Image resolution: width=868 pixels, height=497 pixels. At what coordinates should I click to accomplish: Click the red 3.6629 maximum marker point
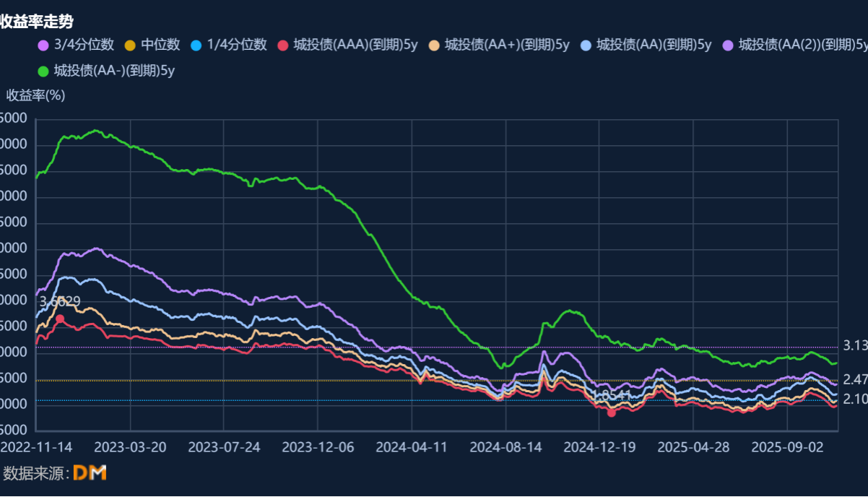click(60, 319)
